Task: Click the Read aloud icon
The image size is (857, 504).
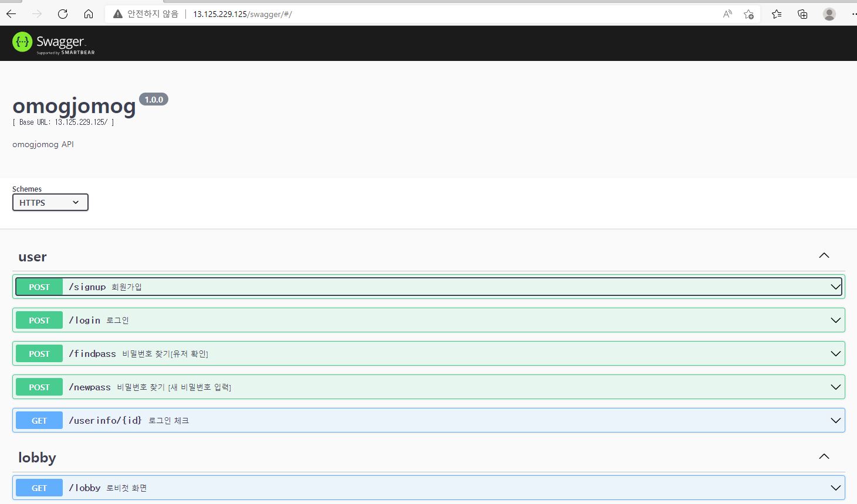Action: click(727, 13)
